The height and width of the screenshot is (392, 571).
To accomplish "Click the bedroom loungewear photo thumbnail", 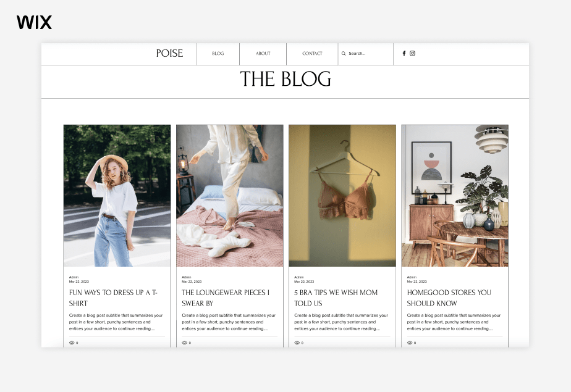I will tap(229, 195).
